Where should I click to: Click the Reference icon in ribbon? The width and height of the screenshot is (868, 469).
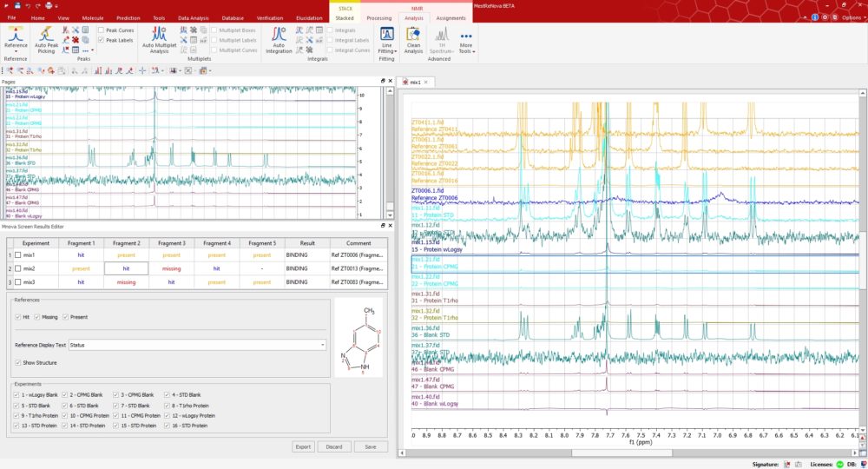tap(15, 35)
